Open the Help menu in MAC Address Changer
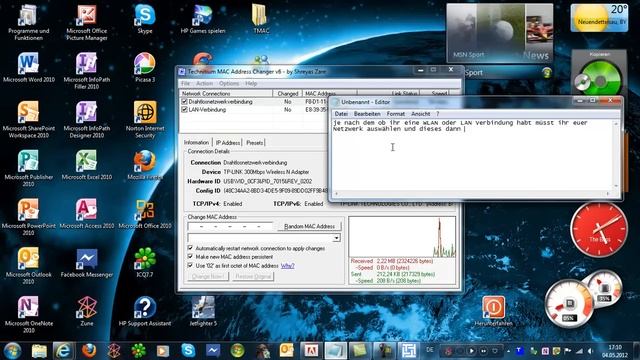Viewport: 640px width, 360px height. click(x=251, y=83)
